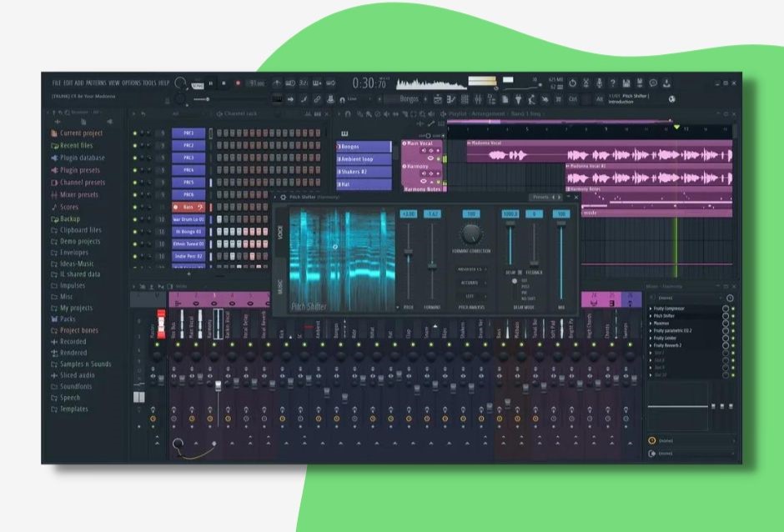784x532 pixels.
Task: Open the PATTERNS menu
Action: point(97,83)
